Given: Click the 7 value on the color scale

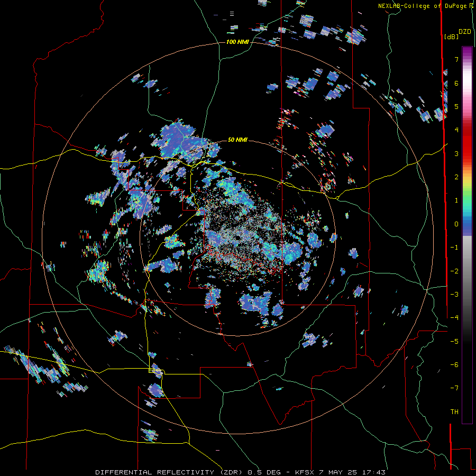Looking at the screenshot, I should click(456, 59).
